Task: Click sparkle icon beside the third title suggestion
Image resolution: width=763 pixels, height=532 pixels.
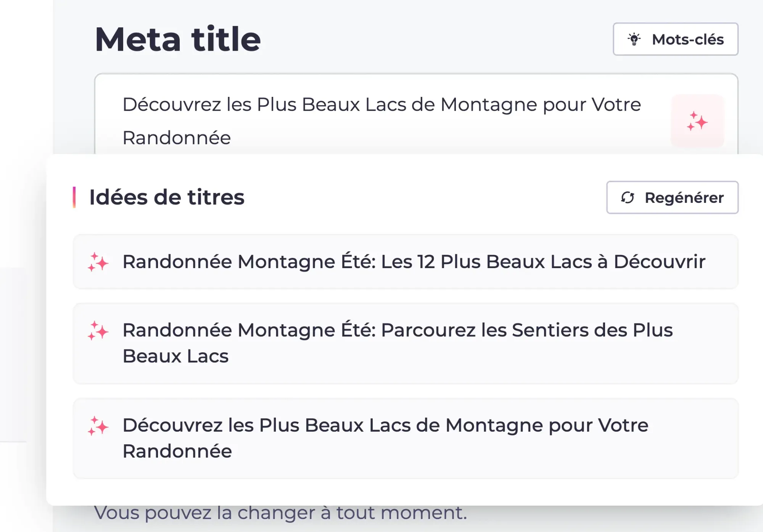Action: click(98, 426)
